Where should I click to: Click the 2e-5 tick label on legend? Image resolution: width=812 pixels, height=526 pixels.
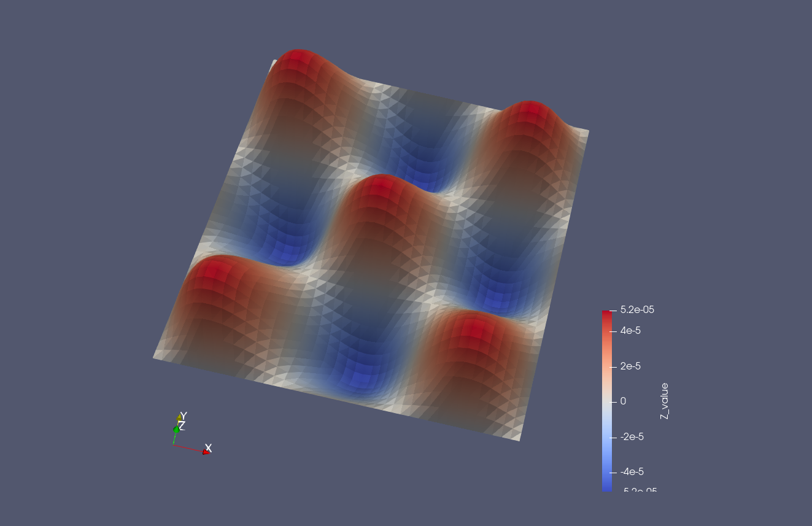631,366
